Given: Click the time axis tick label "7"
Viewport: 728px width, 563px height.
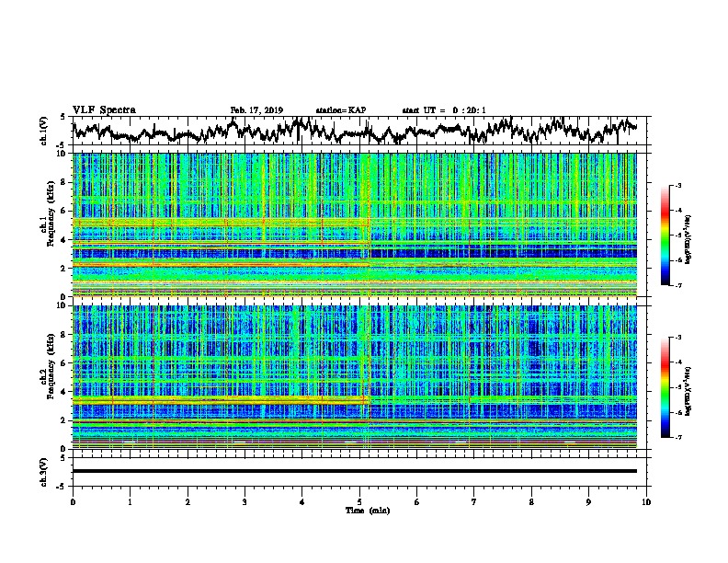Looking at the screenshot, I should (x=474, y=501).
